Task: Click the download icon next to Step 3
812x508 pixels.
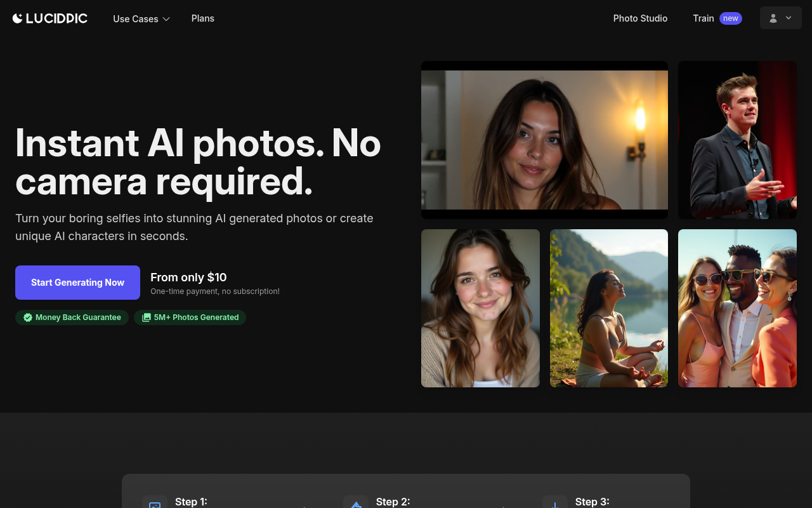Action: click(x=555, y=504)
